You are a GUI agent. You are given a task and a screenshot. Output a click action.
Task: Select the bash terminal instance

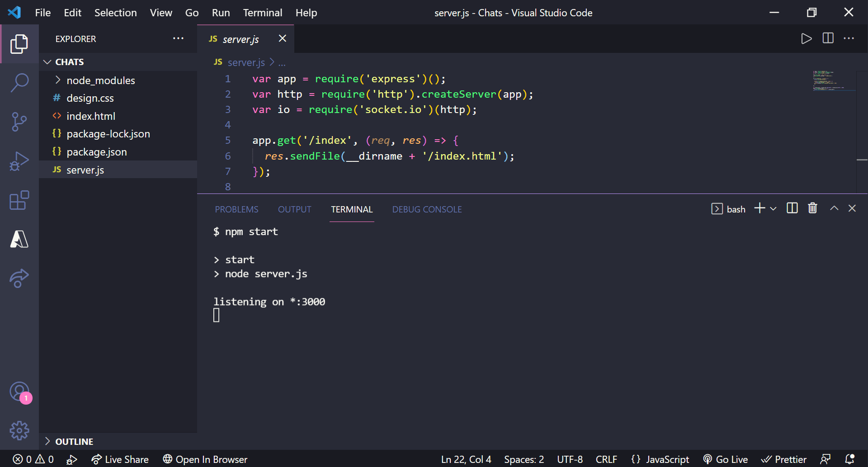coord(728,209)
